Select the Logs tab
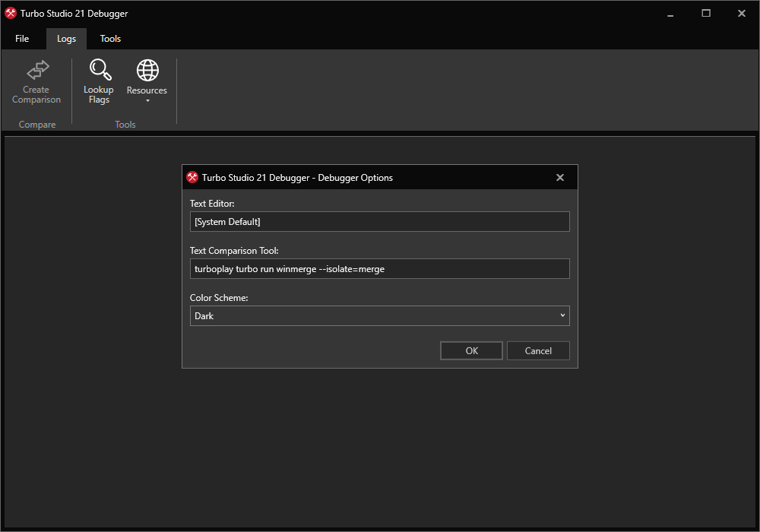This screenshot has width=760, height=532. (x=66, y=39)
